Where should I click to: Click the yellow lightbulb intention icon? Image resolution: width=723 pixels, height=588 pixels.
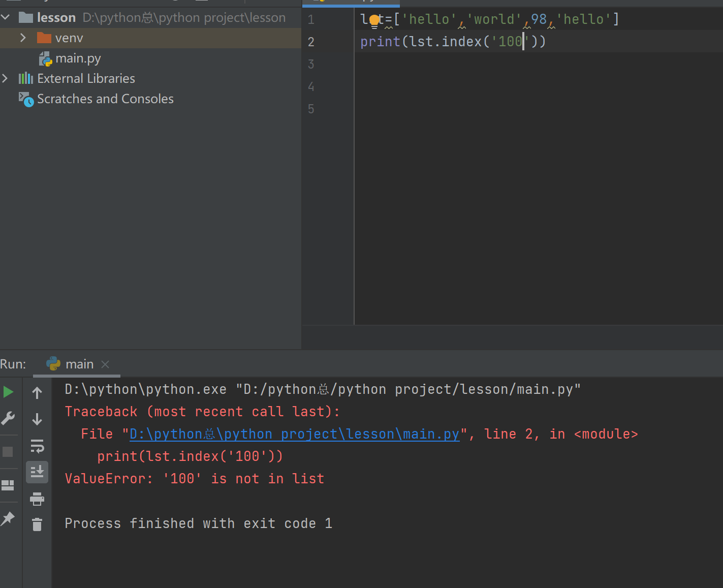click(x=374, y=21)
